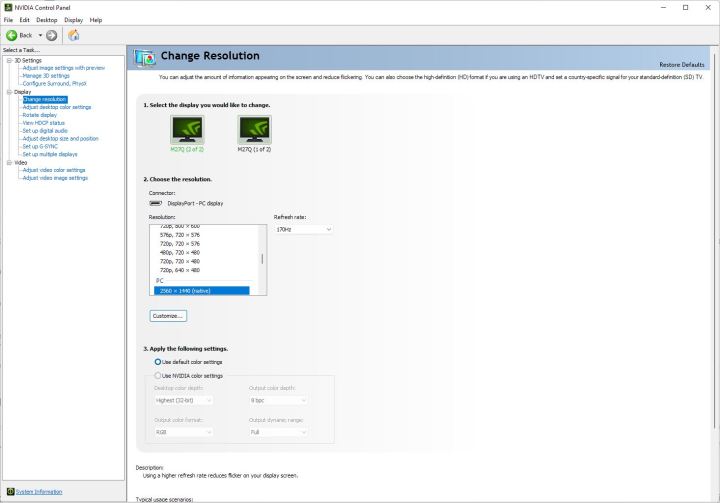This screenshot has height=503, width=720.
Task: Click the resolution list scrollbar
Action: point(263,258)
